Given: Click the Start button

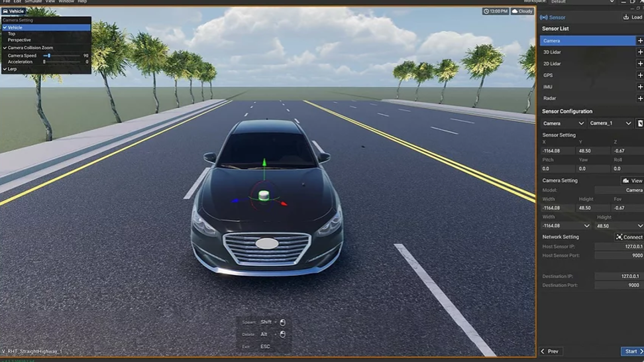Looking at the screenshot, I should (x=631, y=351).
